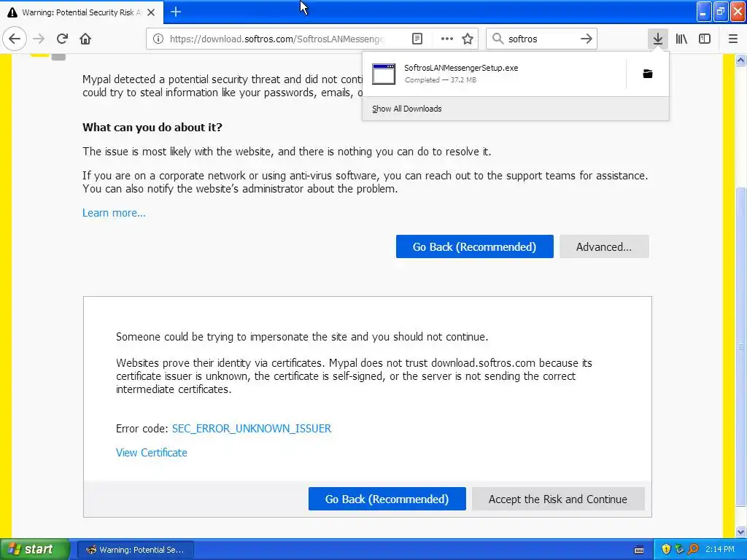Click upper Go Back (Recommended) button
747x560 pixels.
pos(474,246)
